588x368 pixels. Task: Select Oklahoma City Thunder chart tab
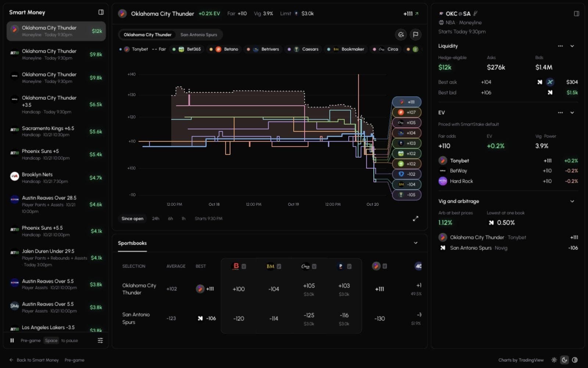click(x=147, y=35)
